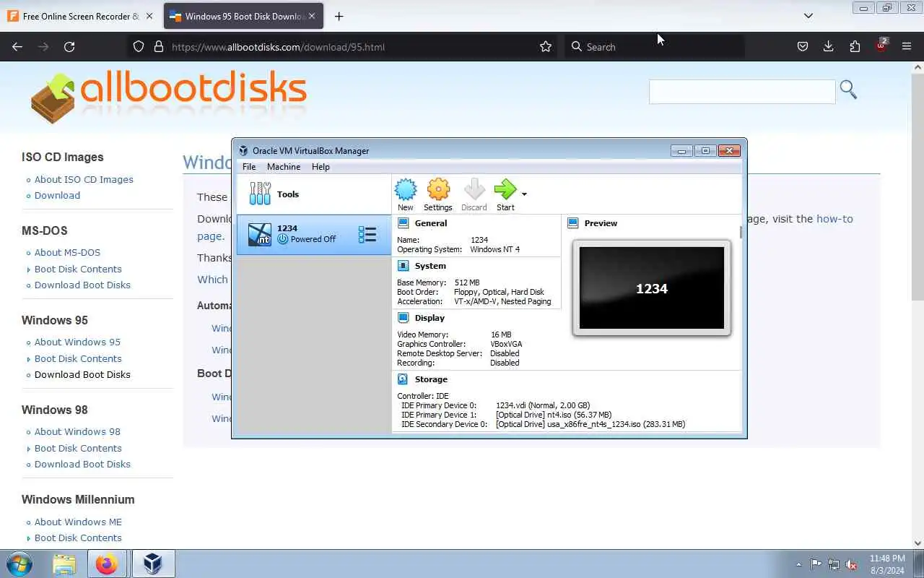Open About Windows ME link
The height and width of the screenshot is (578, 924).
click(78, 522)
